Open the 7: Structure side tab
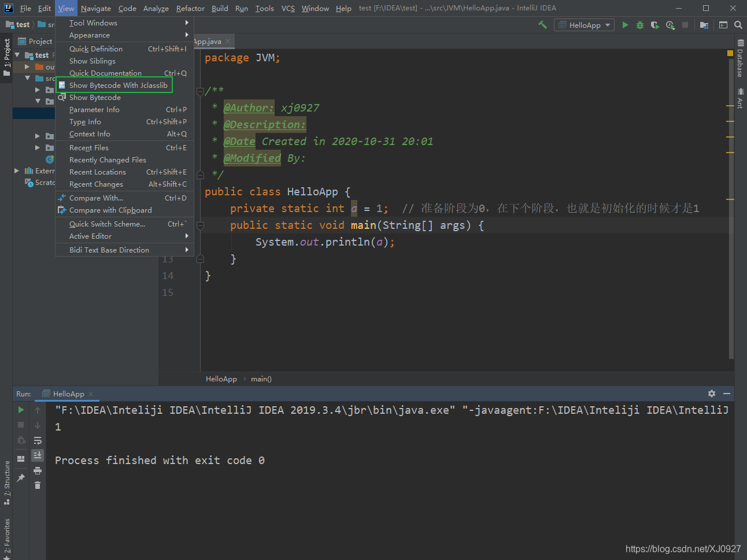The width and height of the screenshot is (747, 560). tap(6, 483)
